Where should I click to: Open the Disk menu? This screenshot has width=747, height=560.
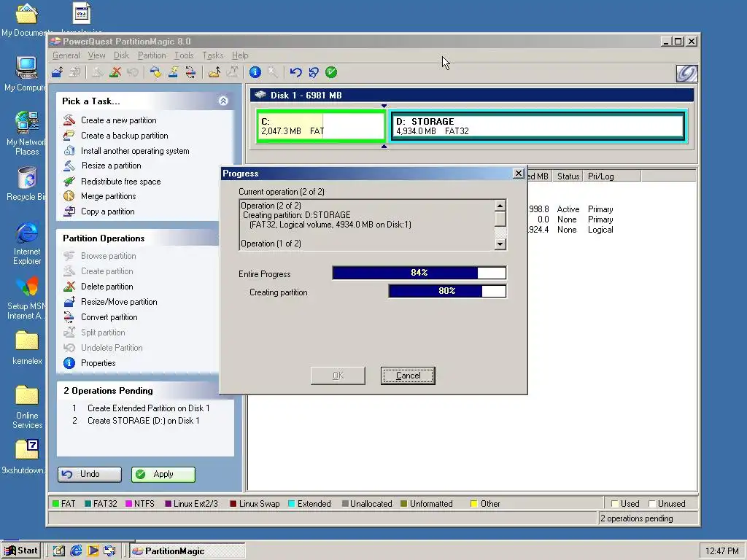click(121, 55)
